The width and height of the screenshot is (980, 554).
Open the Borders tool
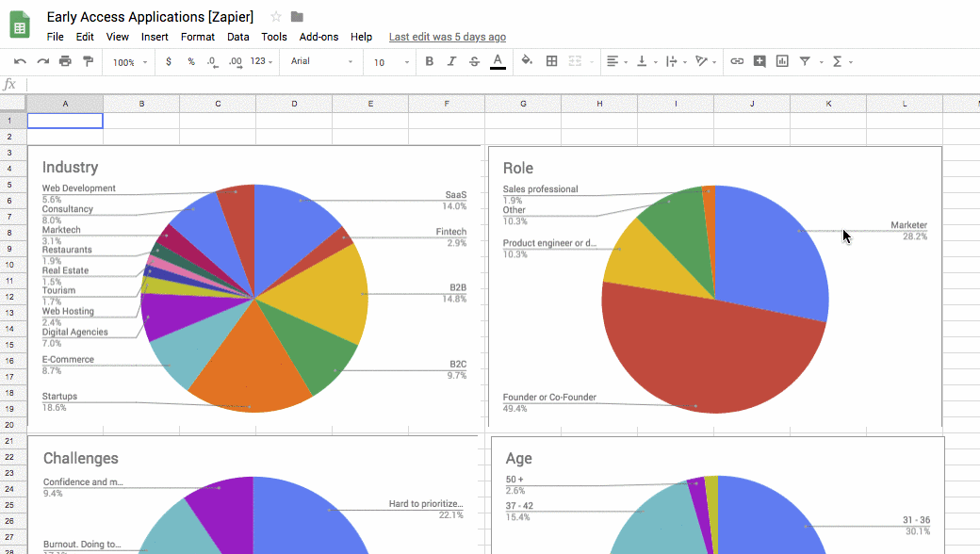(x=552, y=61)
